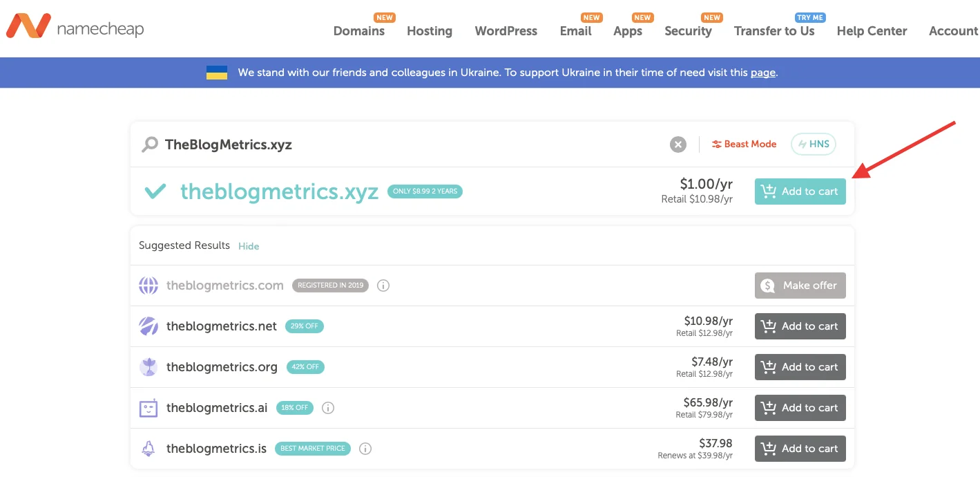Click the theblogmetrics.is domain name
The image size is (980, 477).
click(216, 449)
